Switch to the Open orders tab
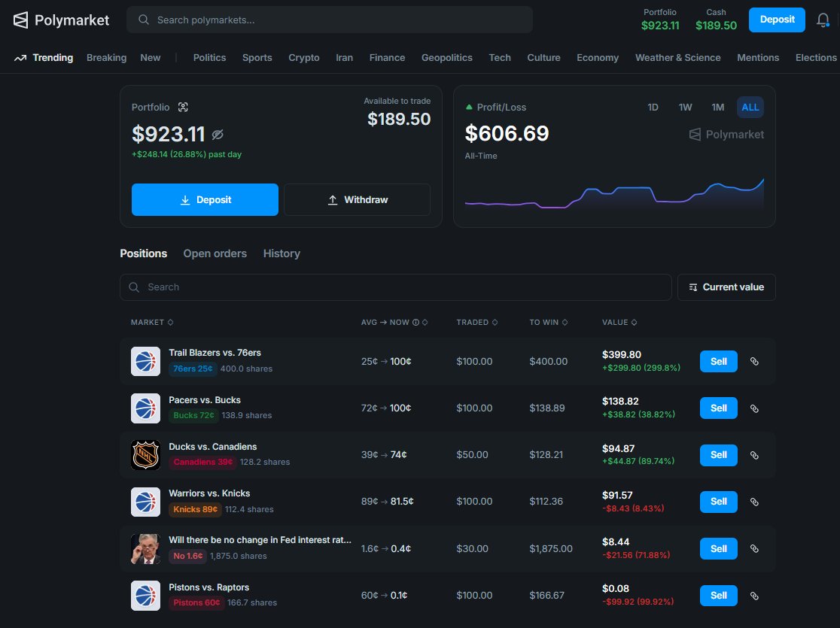The height and width of the screenshot is (628, 840). [215, 253]
